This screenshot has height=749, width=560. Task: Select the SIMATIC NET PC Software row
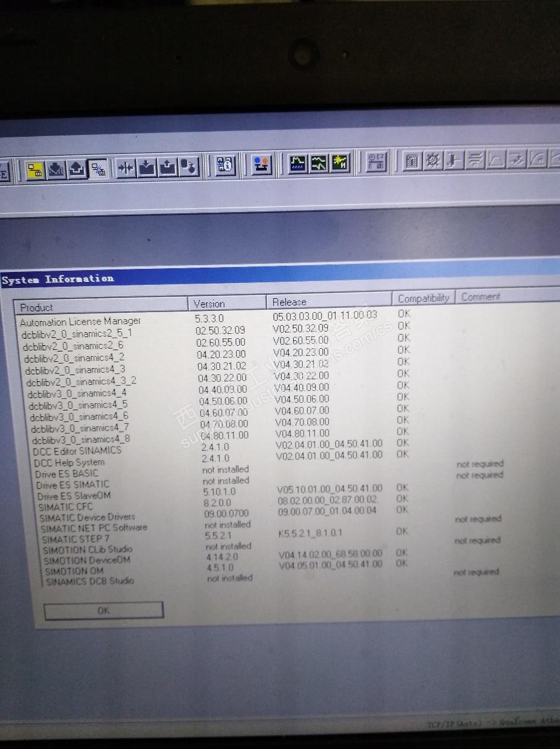94,528
